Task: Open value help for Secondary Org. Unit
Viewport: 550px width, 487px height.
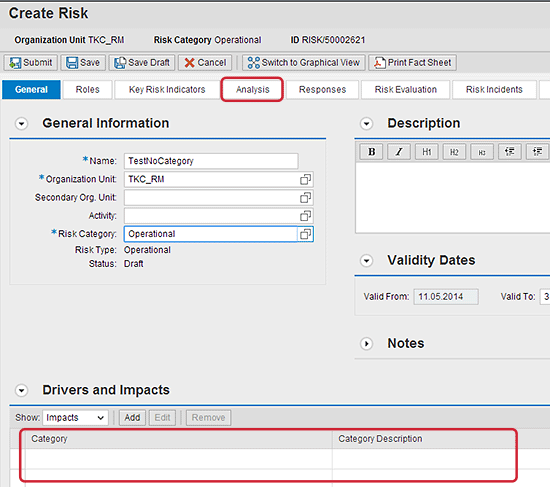Action: pyautogui.click(x=305, y=198)
